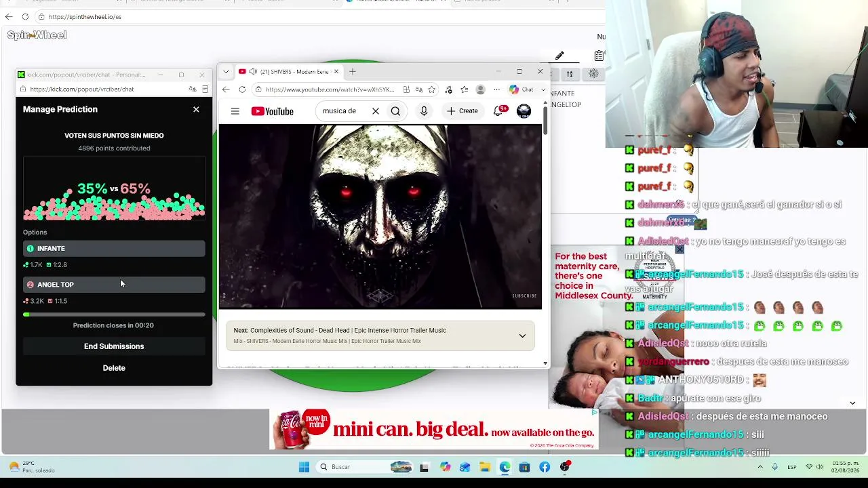This screenshot has width=868, height=488.
Task: Click the YouTube URL address bar
Action: 329,89
